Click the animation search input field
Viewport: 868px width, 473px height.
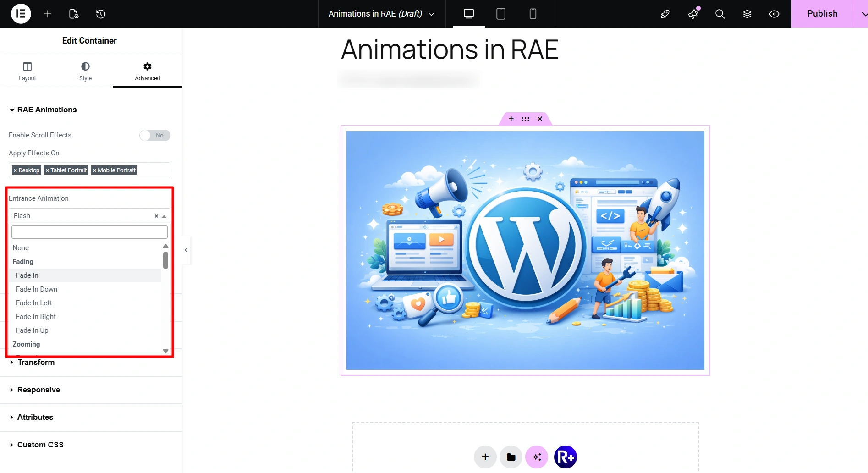point(89,232)
